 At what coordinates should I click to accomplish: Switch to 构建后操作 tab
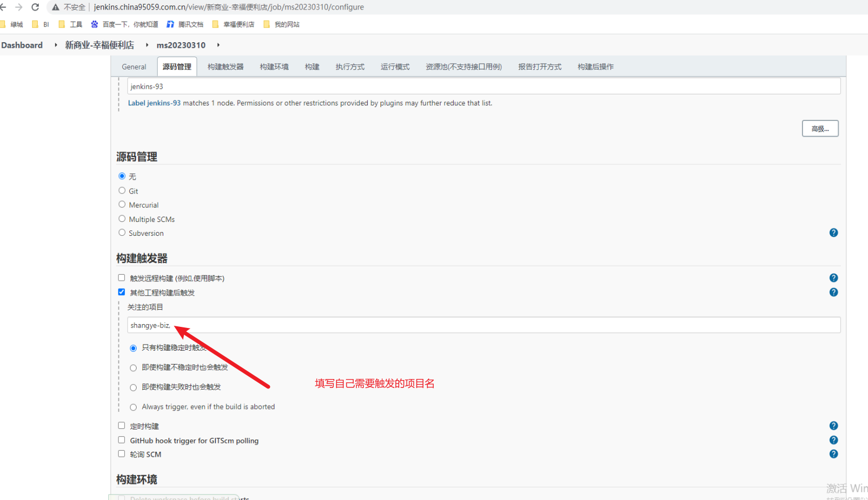595,67
